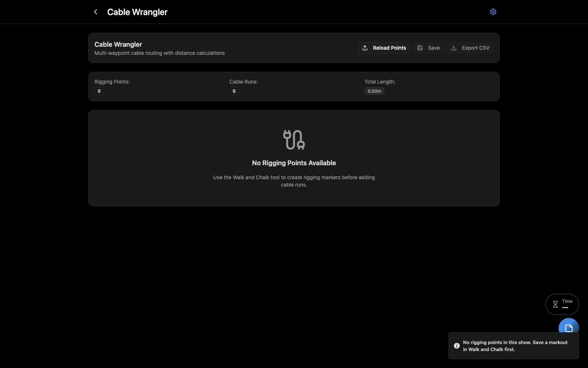
Task: Go back using the header arrow
Action: coord(96,12)
